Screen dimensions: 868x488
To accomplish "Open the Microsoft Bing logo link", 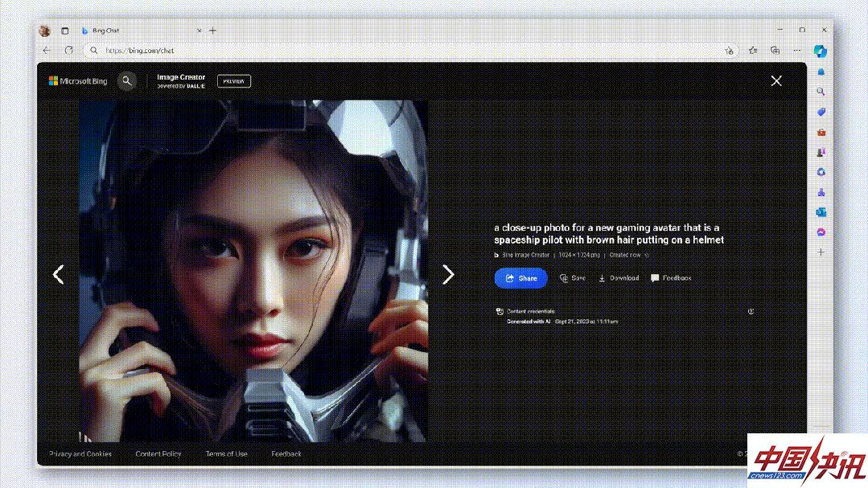I will pyautogui.click(x=78, y=80).
